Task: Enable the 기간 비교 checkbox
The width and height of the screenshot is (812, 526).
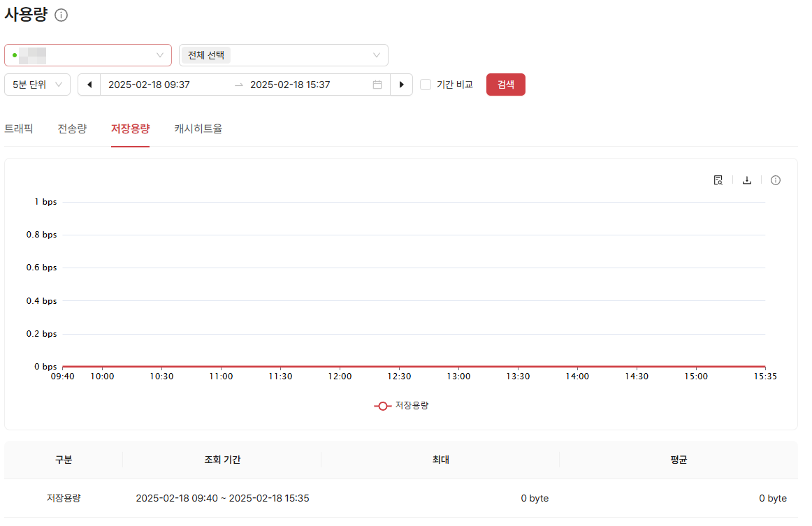Action: (x=426, y=85)
